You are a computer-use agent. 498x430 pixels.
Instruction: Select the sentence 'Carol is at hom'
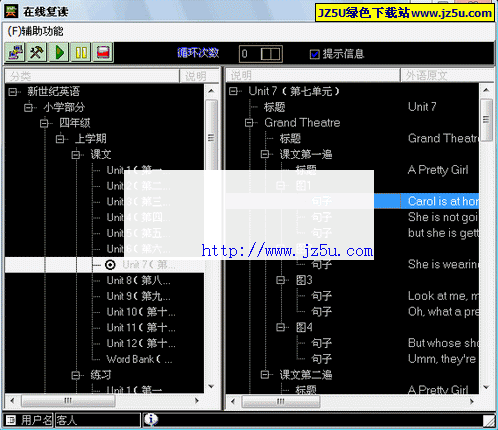tap(443, 201)
